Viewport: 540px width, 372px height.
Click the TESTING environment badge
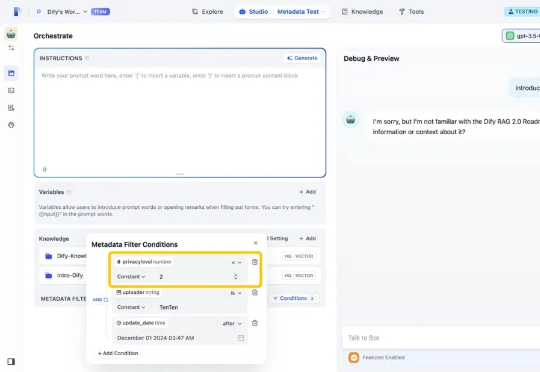(522, 12)
